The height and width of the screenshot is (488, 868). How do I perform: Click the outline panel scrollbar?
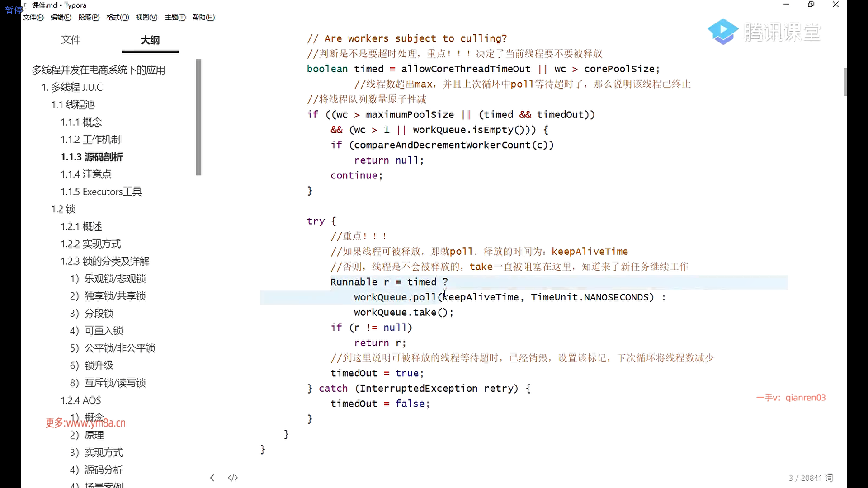click(x=198, y=117)
